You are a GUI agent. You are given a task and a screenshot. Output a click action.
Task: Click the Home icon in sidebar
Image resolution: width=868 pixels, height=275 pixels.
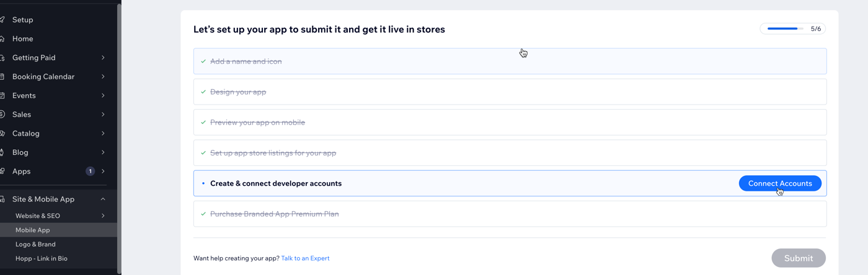[x=2, y=38]
